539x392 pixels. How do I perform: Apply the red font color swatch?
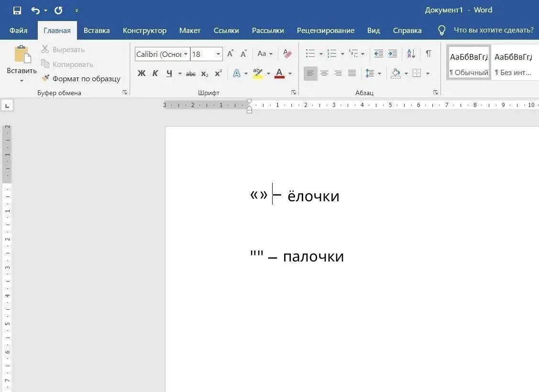[x=280, y=74]
